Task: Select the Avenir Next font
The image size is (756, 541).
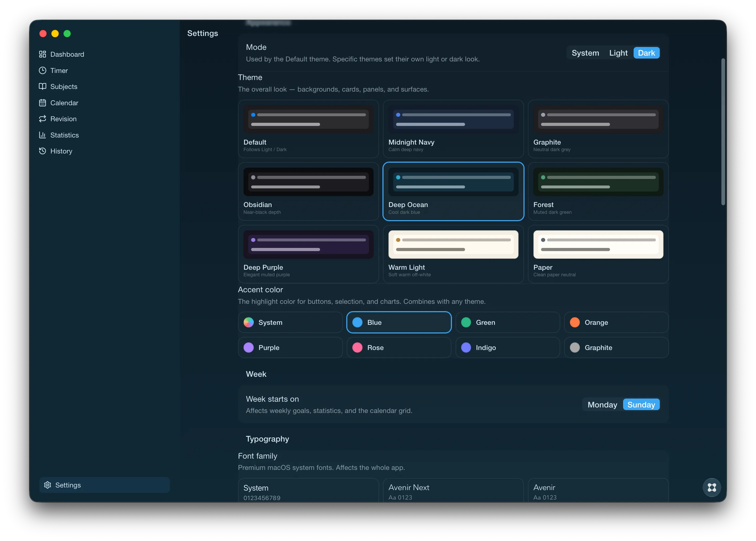Action: point(453,490)
